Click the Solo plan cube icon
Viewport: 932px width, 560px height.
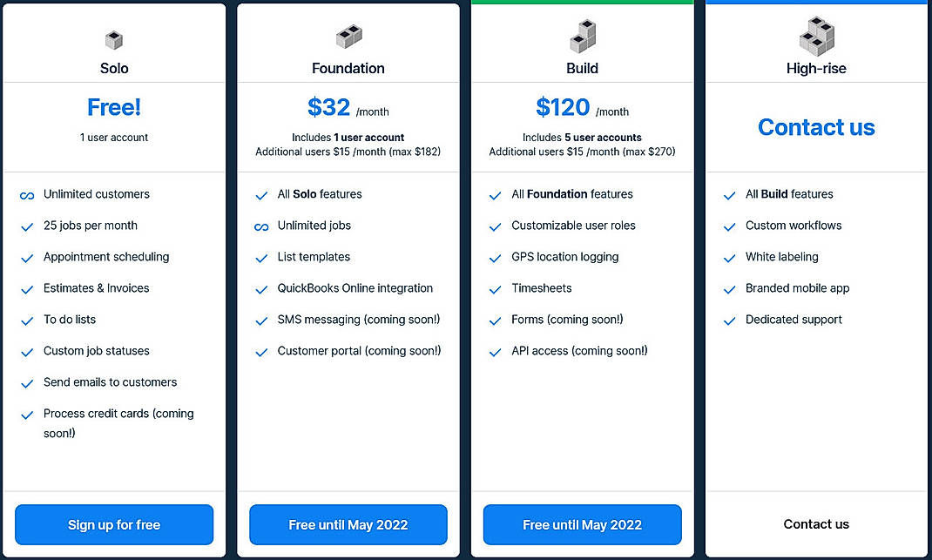coord(114,37)
